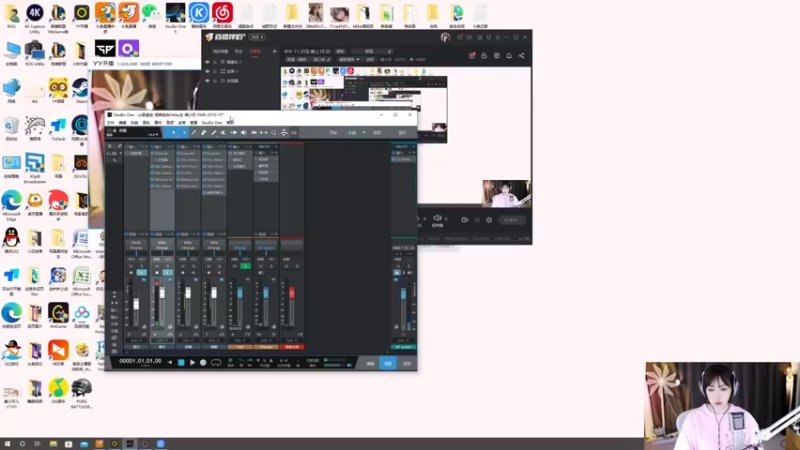Screen dimensions: 800x450
Task: Open the PUBG Battlegrounds desktop icon
Action: coord(81,393)
